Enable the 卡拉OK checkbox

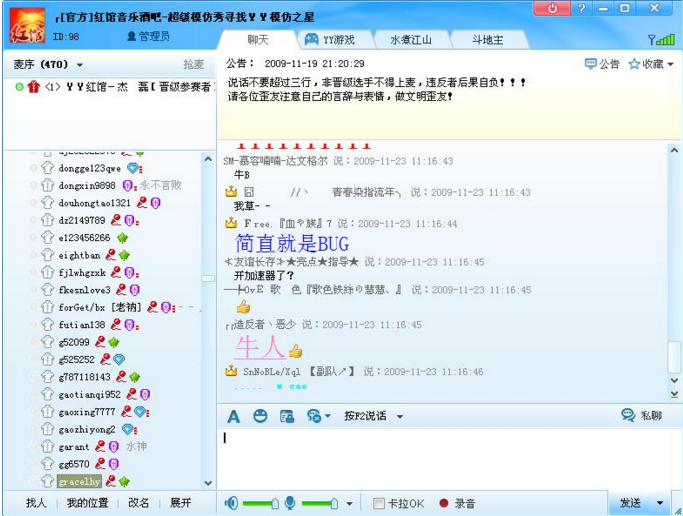tap(379, 503)
